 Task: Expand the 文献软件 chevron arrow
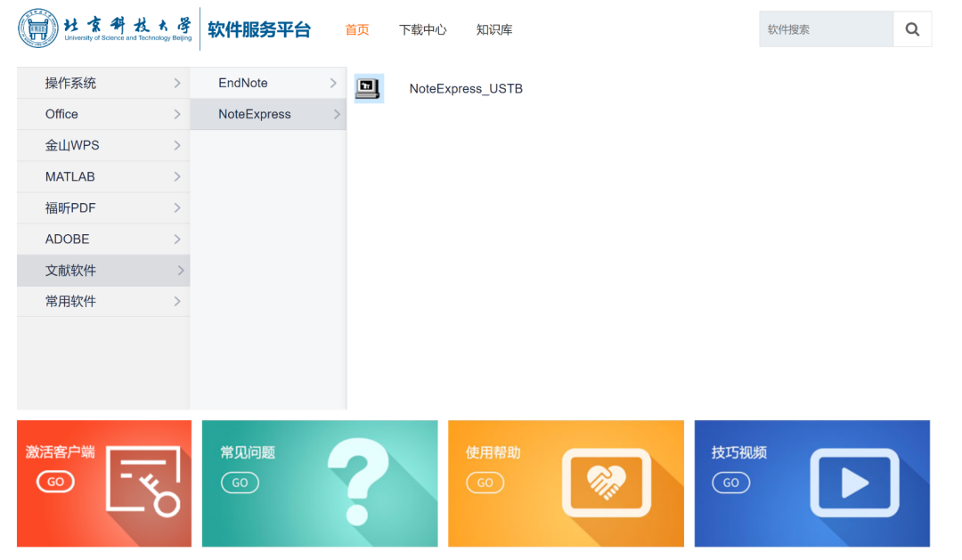(180, 271)
